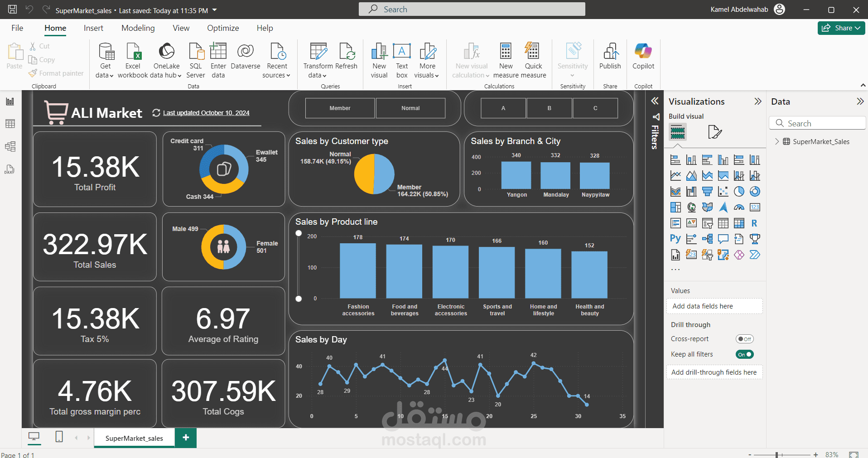Expand the Recent sources dropdown
This screenshot has width=868, height=458.
pyautogui.click(x=276, y=61)
